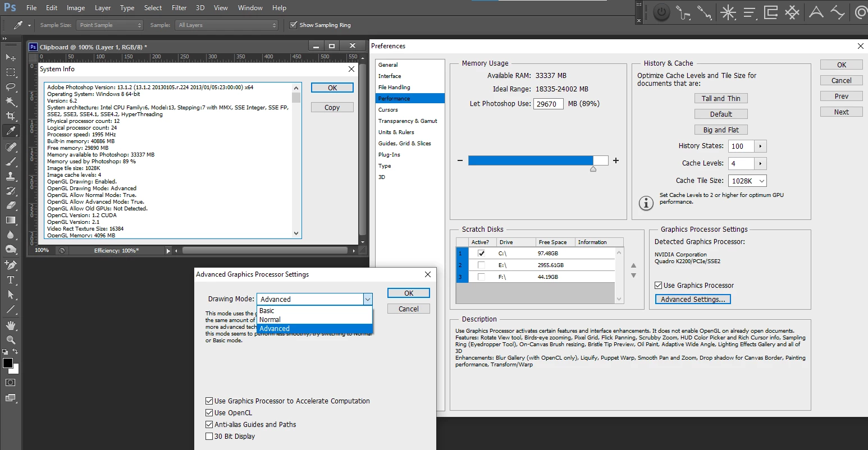Select the Pen tool
This screenshot has height=450, width=868.
tap(11, 265)
